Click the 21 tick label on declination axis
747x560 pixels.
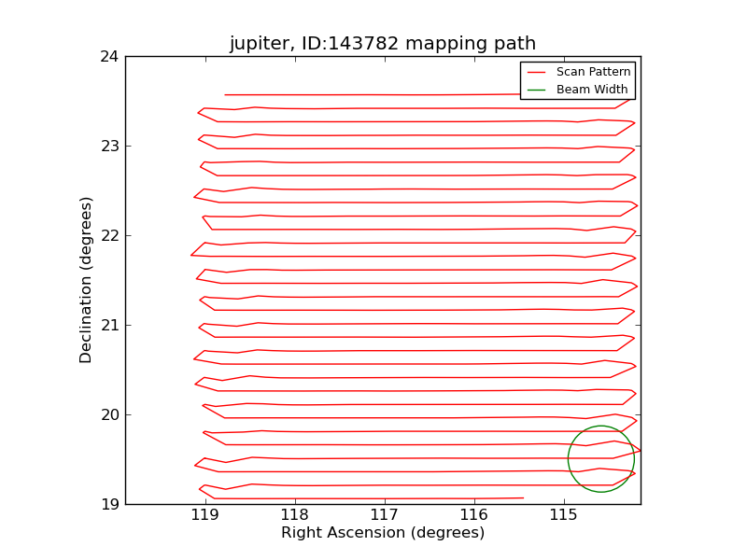109,325
